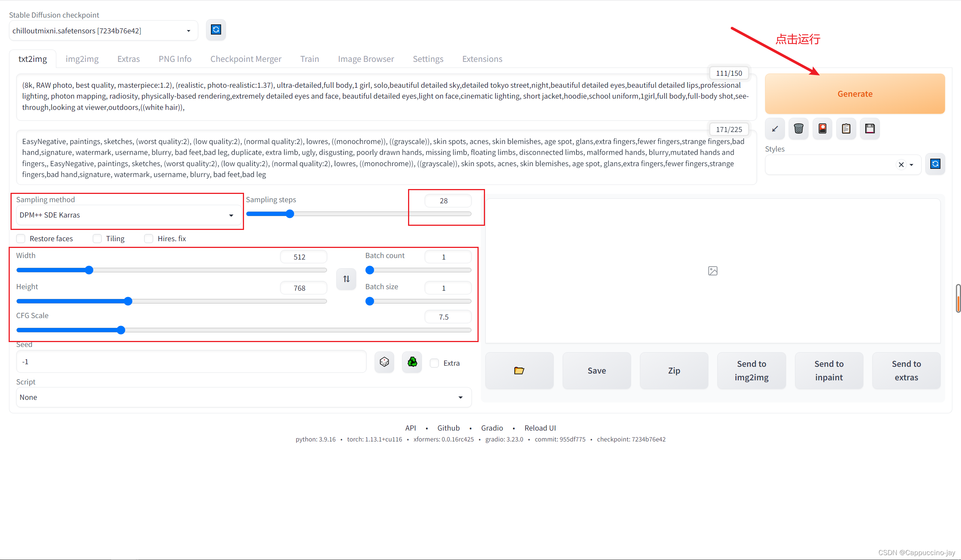Switch to the txt2img tab
Image resolution: width=961 pixels, height=560 pixels.
33,59
